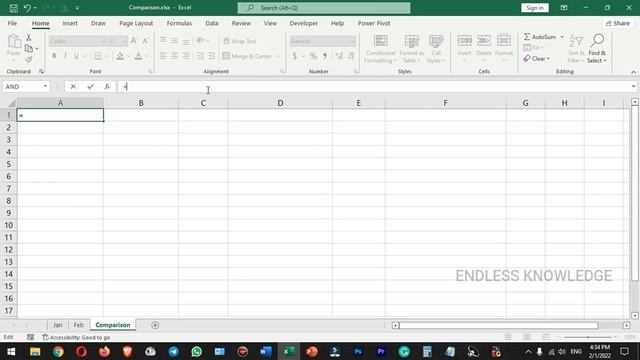The width and height of the screenshot is (640, 360).
Task: Click the Ribbon Display Options icon
Action: [x=564, y=8]
